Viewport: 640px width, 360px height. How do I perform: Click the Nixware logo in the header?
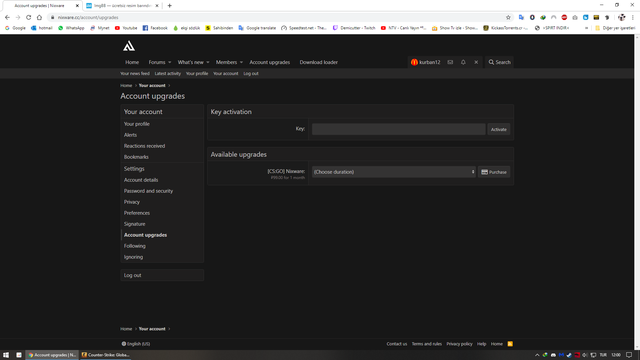pos(129,46)
